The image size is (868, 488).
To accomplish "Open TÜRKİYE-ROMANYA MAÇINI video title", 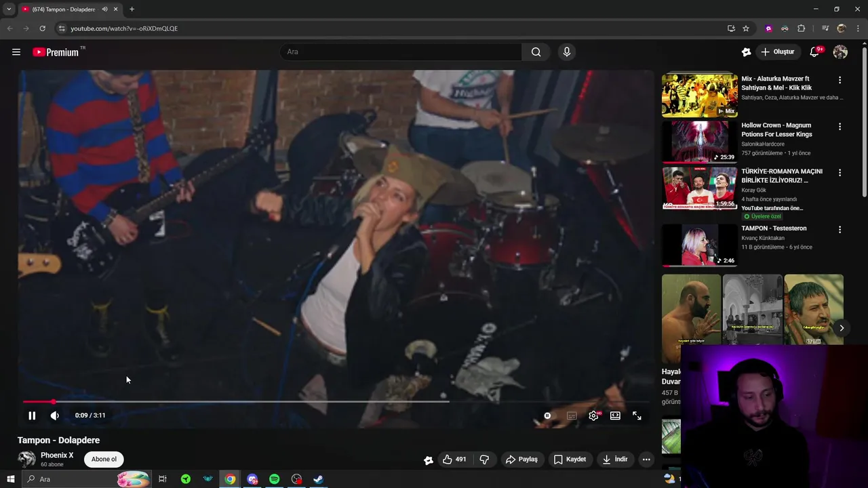I will coord(782,176).
